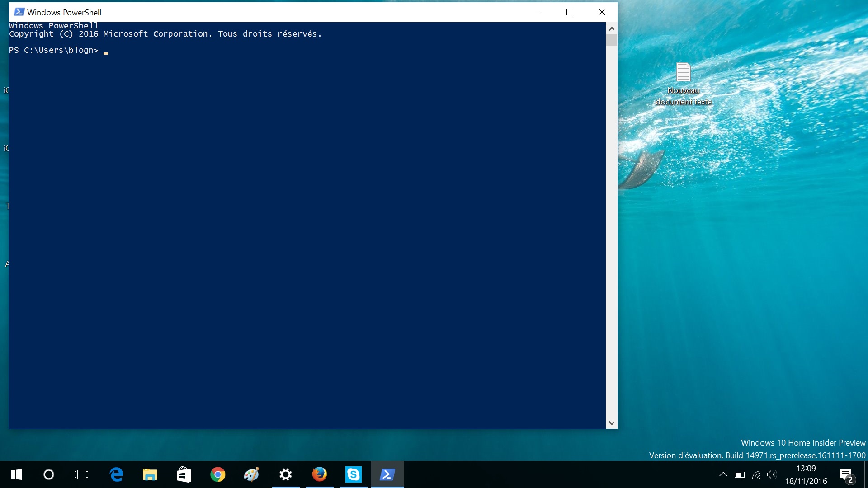868x488 pixels.
Task: Launch Google Chrome from taskbar
Action: pos(217,474)
